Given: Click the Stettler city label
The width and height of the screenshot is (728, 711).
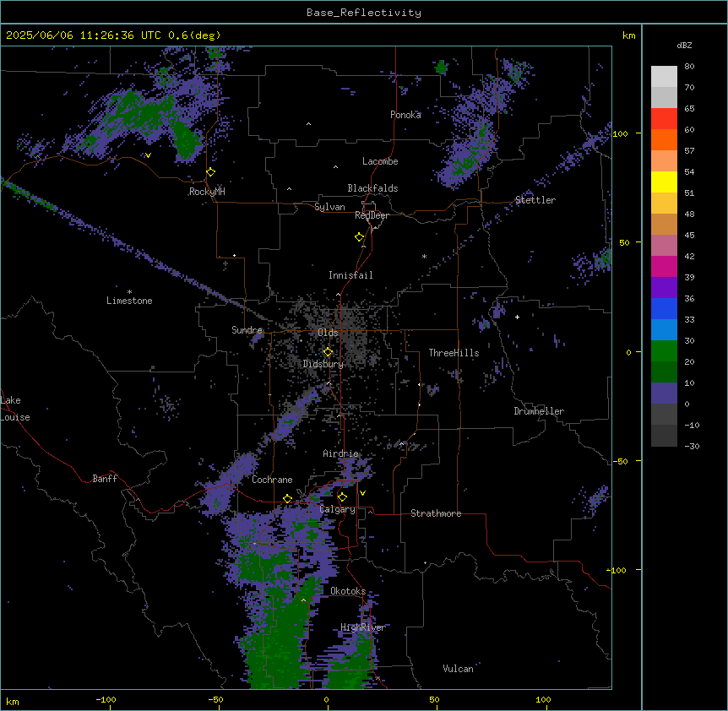Looking at the screenshot, I should (535, 200).
